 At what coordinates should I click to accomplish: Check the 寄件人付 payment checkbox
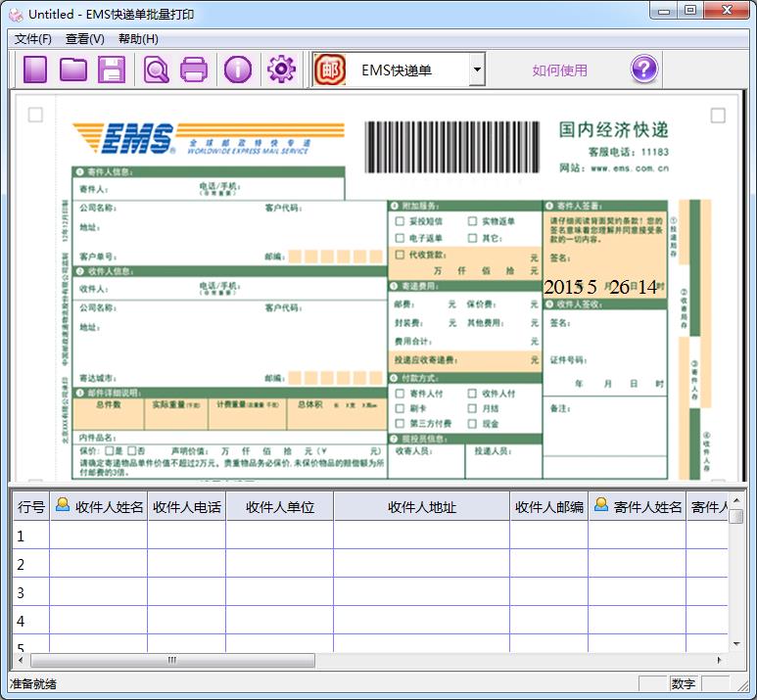point(400,394)
